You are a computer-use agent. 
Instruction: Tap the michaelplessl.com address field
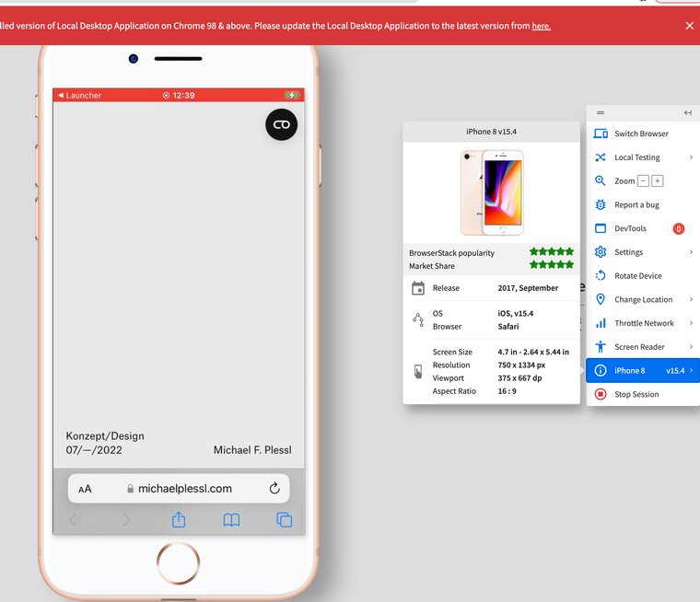(x=184, y=489)
